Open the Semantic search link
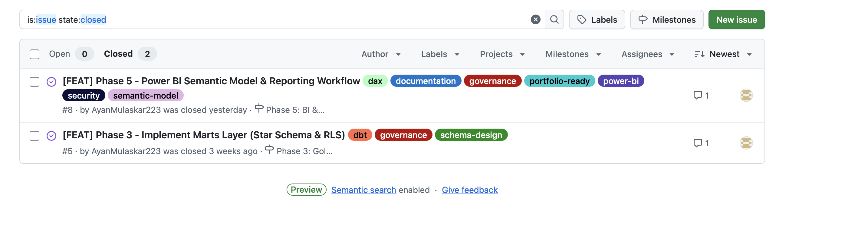This screenshot has height=236, width=868. pyautogui.click(x=363, y=190)
